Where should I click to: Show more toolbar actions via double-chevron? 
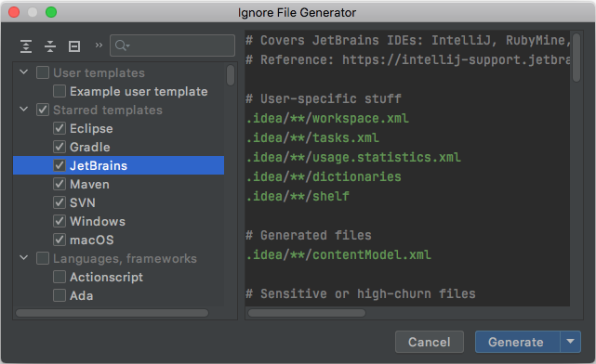pos(99,45)
